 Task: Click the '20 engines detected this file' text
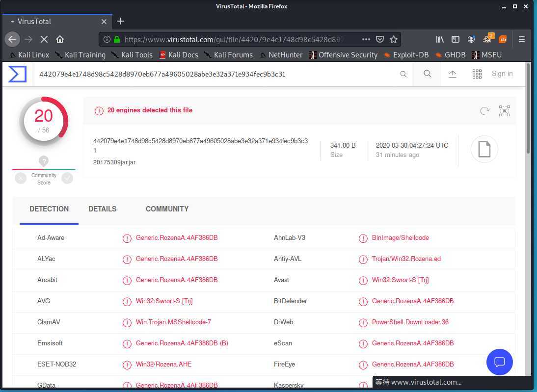[150, 110]
